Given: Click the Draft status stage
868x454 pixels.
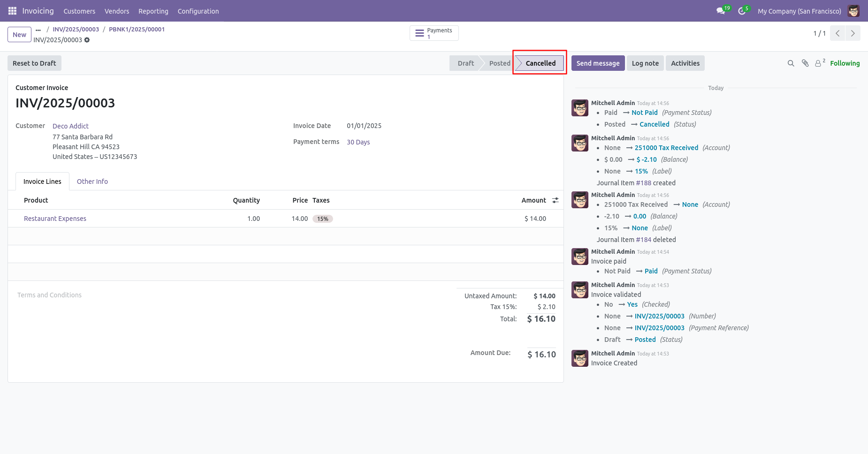Looking at the screenshot, I should click(x=465, y=63).
